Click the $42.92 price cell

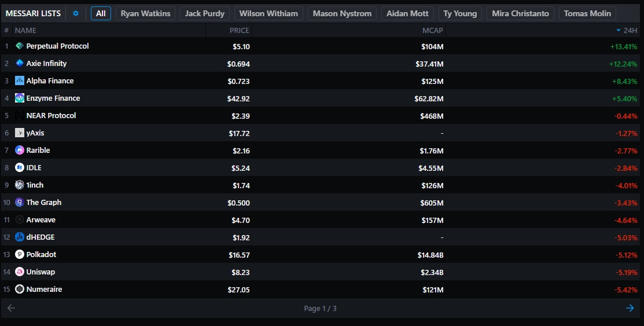[238, 98]
